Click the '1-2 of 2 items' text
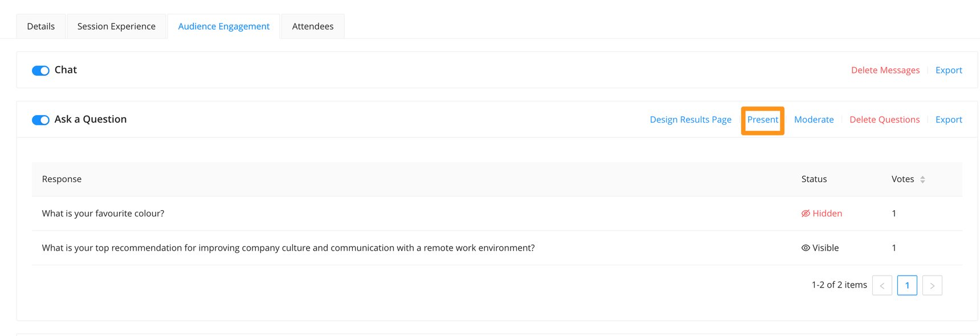980x336 pixels. pos(839,285)
